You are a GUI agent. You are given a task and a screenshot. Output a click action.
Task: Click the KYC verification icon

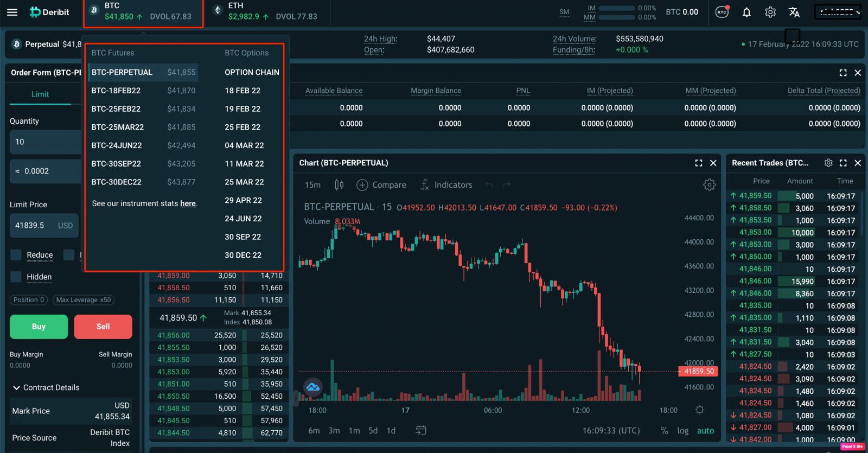[x=722, y=12]
